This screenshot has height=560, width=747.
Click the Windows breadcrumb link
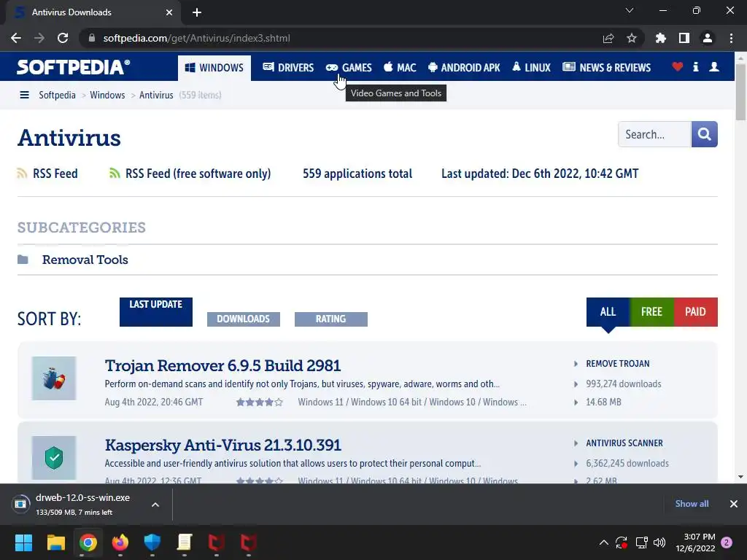click(x=107, y=95)
